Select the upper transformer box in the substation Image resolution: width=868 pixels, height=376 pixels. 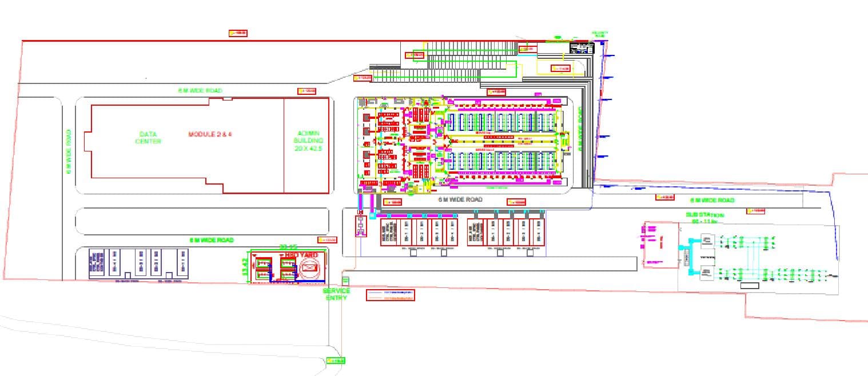coord(707,241)
